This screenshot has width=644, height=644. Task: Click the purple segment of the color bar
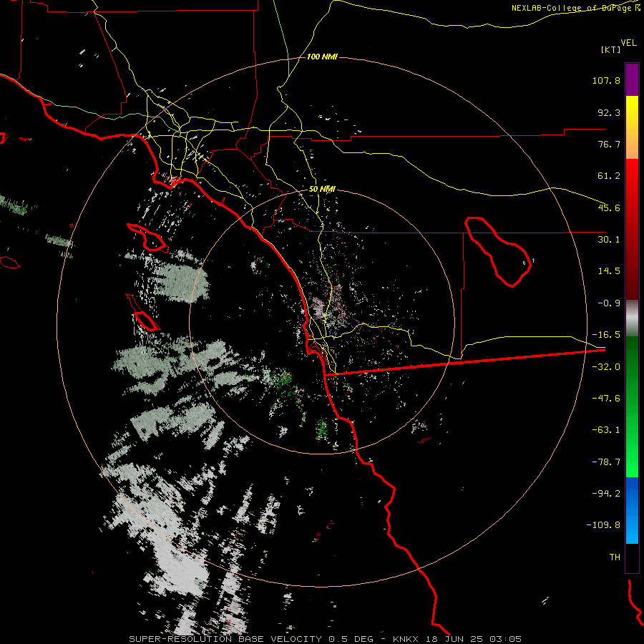pyautogui.click(x=632, y=79)
